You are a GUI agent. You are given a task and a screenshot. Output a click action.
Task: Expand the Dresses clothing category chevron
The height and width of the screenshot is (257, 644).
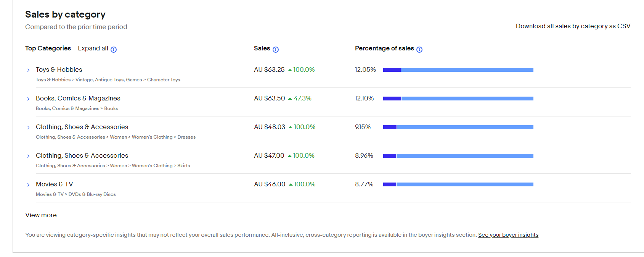pos(28,128)
